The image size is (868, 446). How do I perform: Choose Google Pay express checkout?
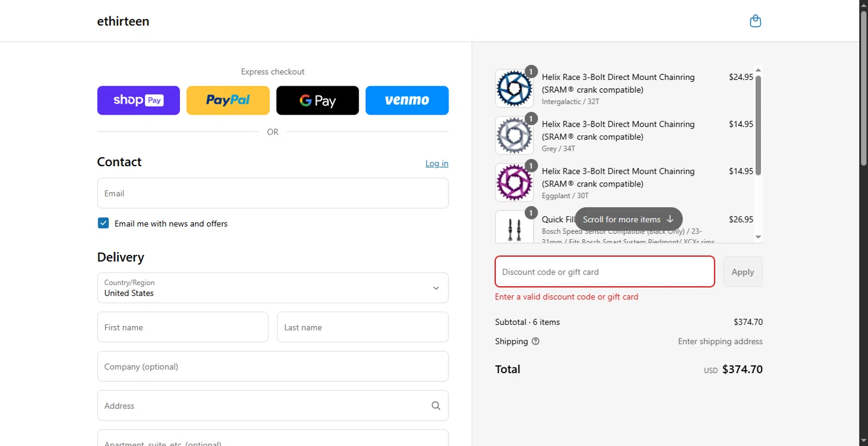click(318, 100)
